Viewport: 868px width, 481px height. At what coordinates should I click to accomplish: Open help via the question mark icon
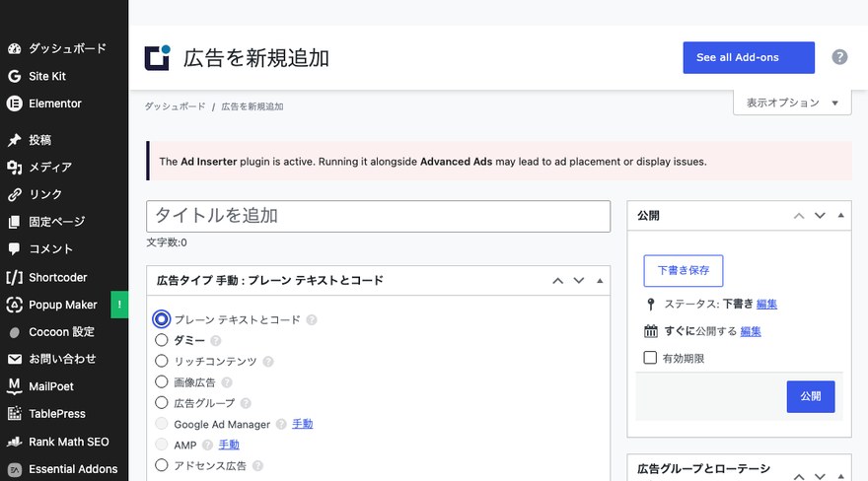click(x=839, y=57)
